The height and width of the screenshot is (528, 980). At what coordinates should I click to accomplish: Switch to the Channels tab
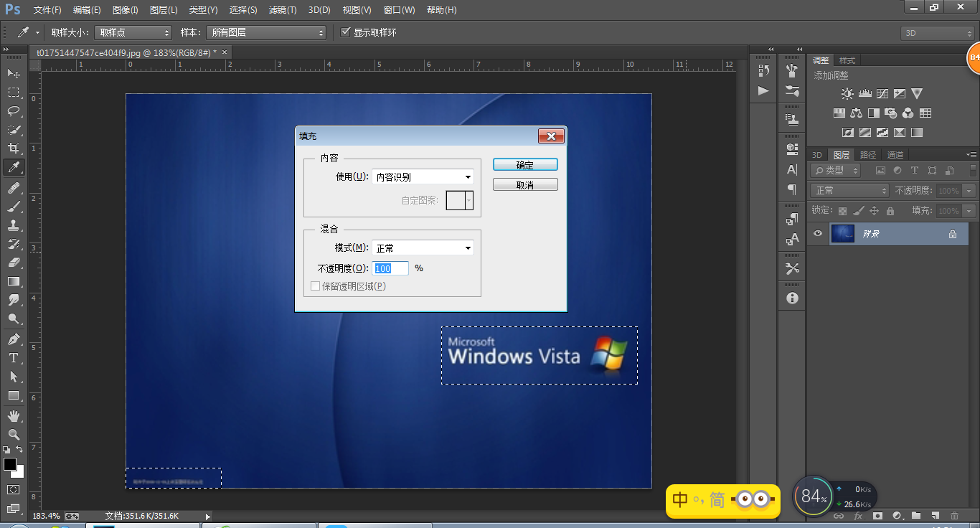click(895, 155)
